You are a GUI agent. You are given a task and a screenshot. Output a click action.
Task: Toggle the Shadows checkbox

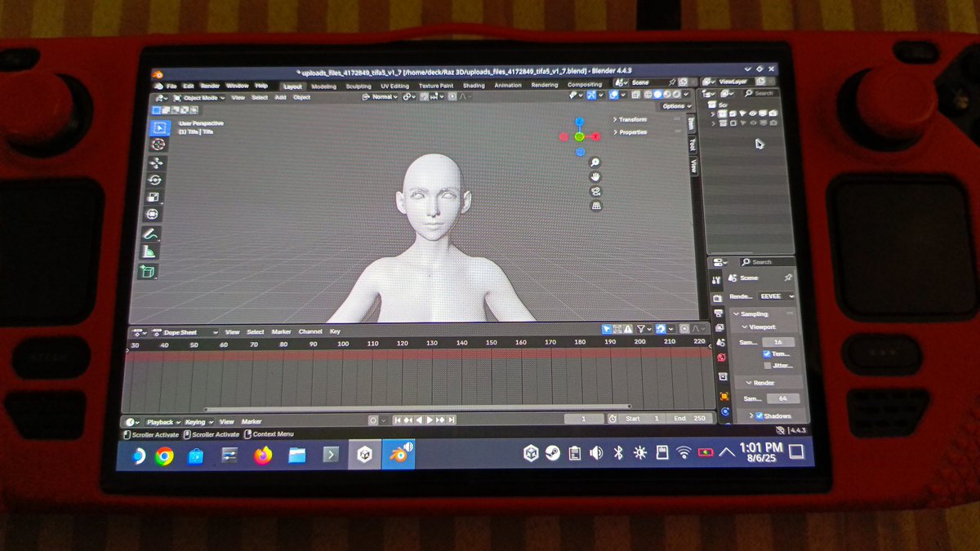759,416
